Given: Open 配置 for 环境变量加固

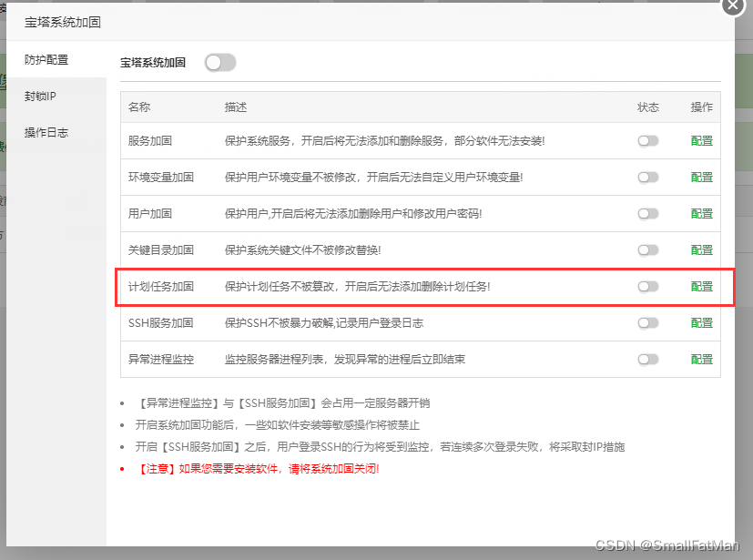Looking at the screenshot, I should point(702,178).
